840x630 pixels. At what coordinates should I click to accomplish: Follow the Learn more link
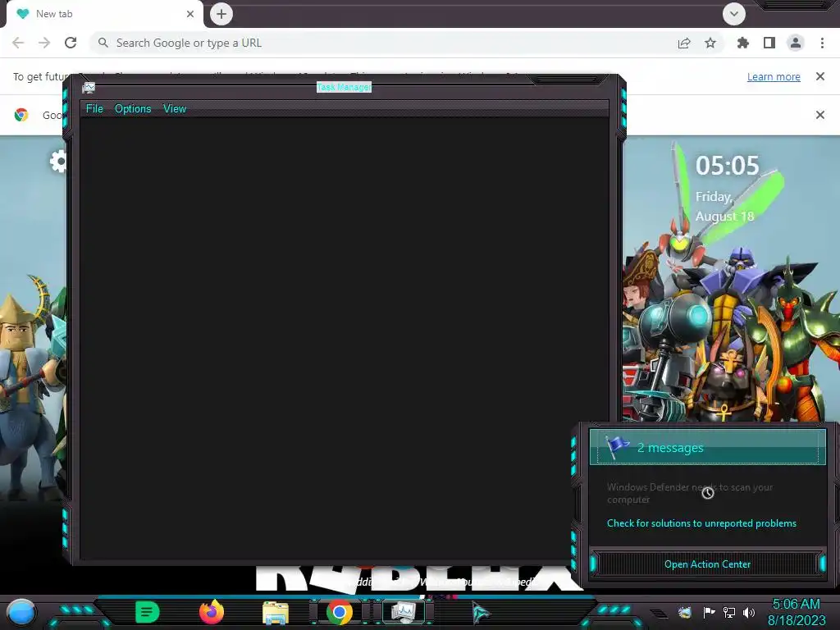[774, 76]
